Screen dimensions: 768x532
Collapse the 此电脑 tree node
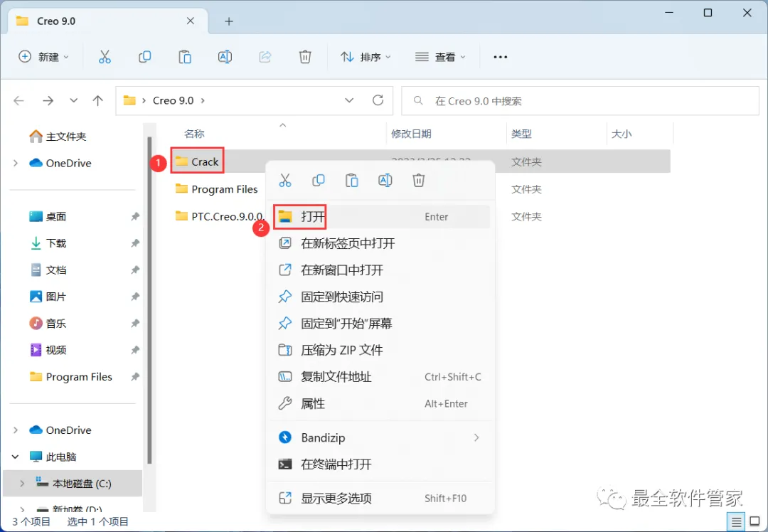pos(15,457)
